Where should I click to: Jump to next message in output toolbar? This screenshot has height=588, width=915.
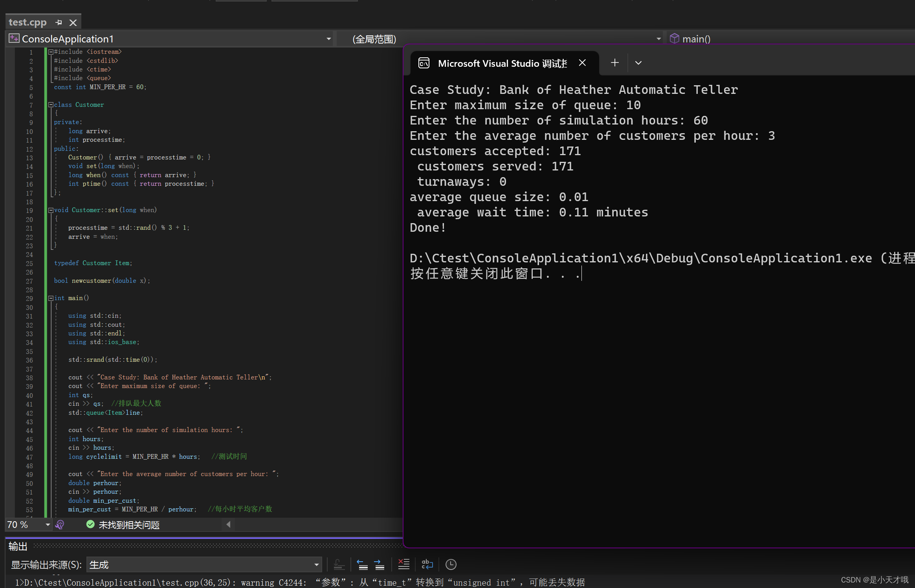380,564
